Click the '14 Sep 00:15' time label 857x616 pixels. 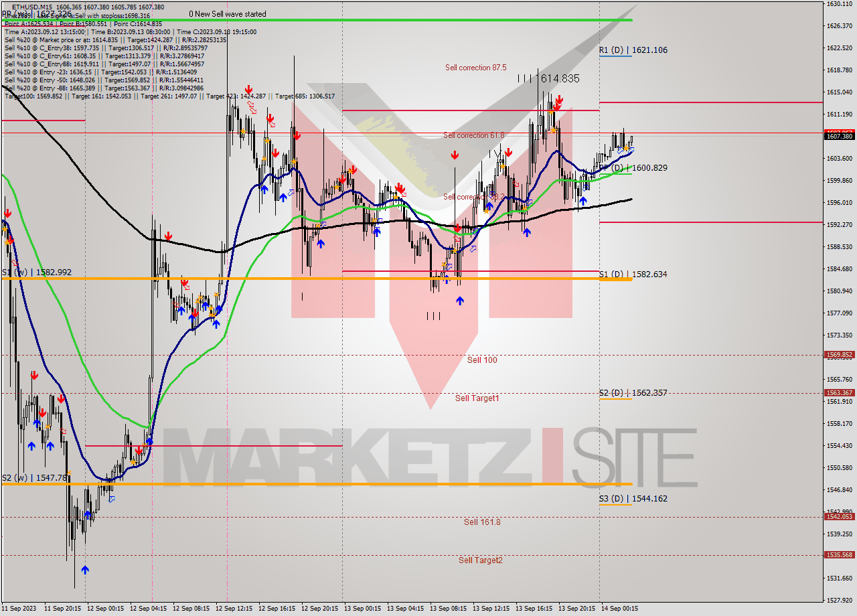click(620, 609)
